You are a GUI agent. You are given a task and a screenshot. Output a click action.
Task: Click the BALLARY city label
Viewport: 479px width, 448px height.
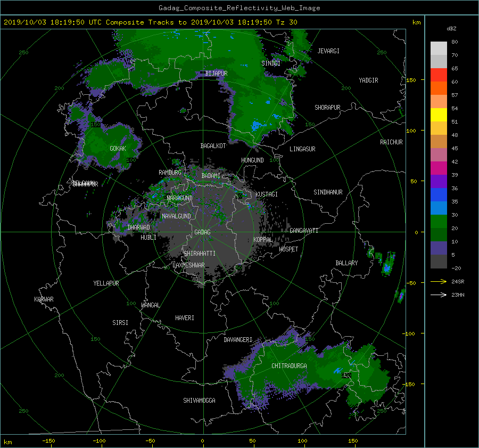tap(346, 263)
